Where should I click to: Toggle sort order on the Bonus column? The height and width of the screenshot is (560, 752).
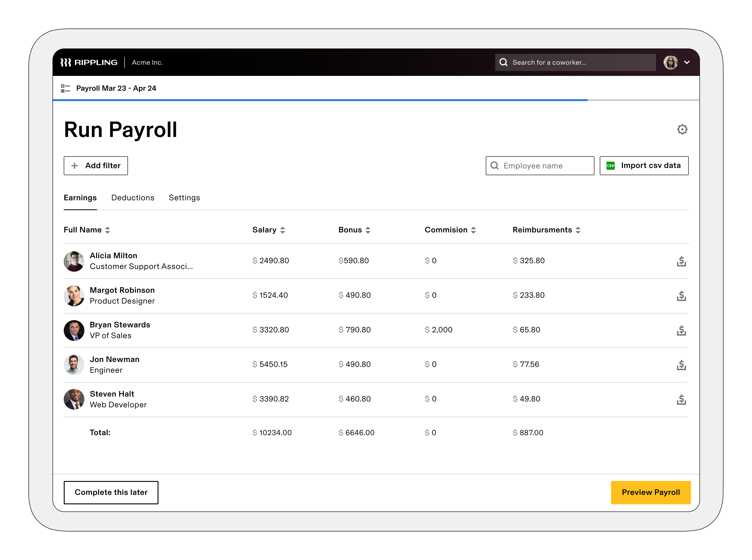[x=368, y=230]
